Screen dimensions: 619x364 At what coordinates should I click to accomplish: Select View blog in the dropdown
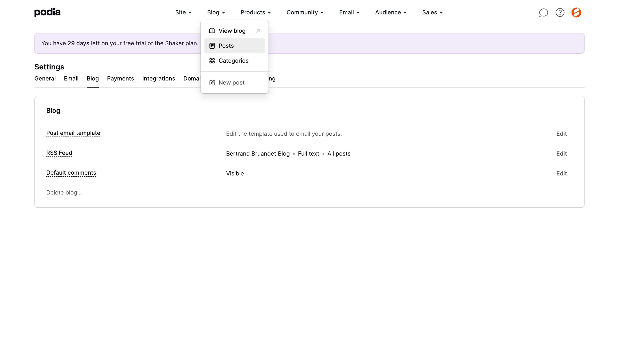[x=234, y=31]
